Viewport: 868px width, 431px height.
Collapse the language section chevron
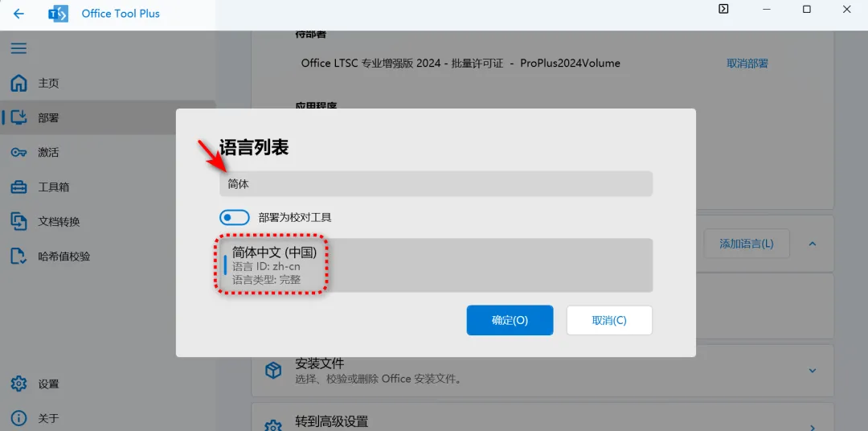tap(812, 244)
